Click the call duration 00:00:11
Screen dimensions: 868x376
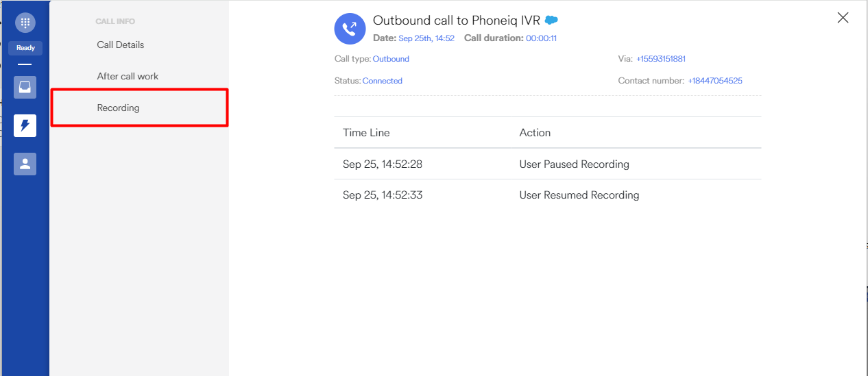pos(541,38)
